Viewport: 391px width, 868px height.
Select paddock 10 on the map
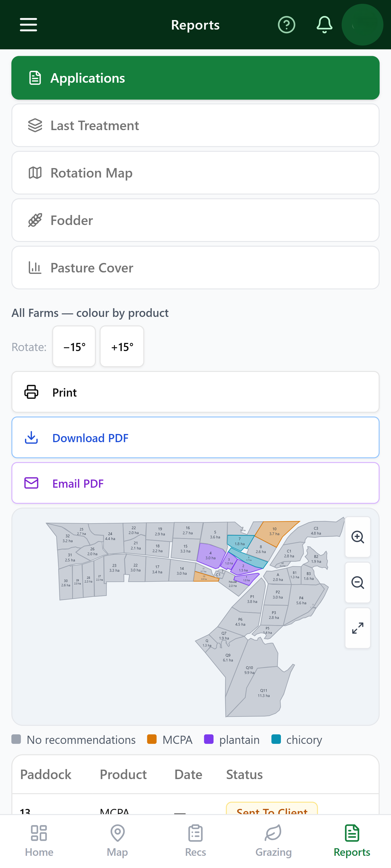coord(275,533)
